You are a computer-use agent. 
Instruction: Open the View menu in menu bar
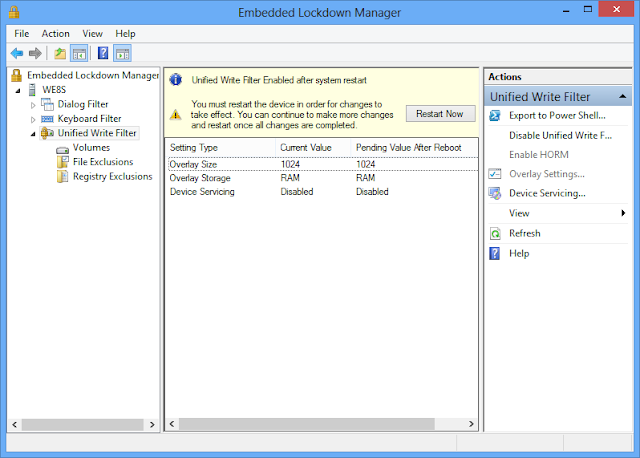[92, 33]
